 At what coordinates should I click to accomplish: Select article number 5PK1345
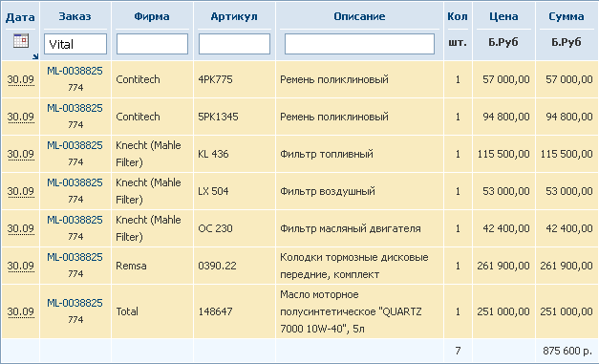pos(218,117)
